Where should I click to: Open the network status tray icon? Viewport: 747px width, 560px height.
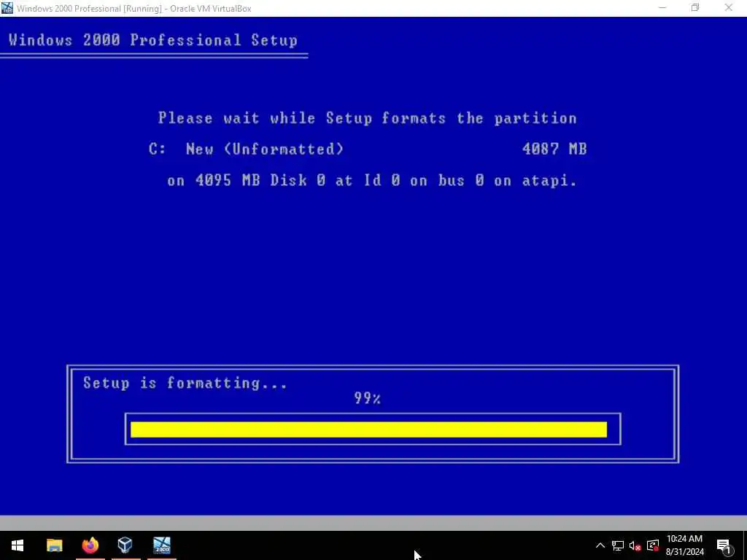coord(618,545)
